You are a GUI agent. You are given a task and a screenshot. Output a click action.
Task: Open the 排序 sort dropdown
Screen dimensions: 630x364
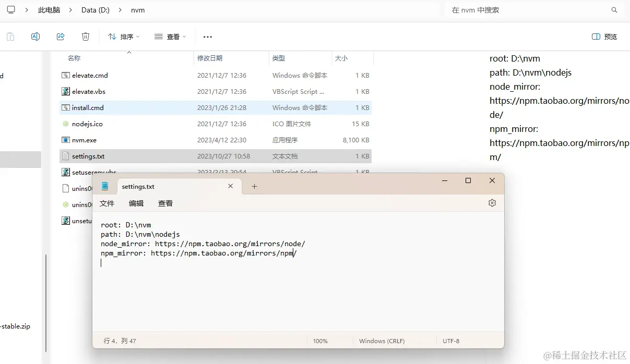click(x=124, y=37)
